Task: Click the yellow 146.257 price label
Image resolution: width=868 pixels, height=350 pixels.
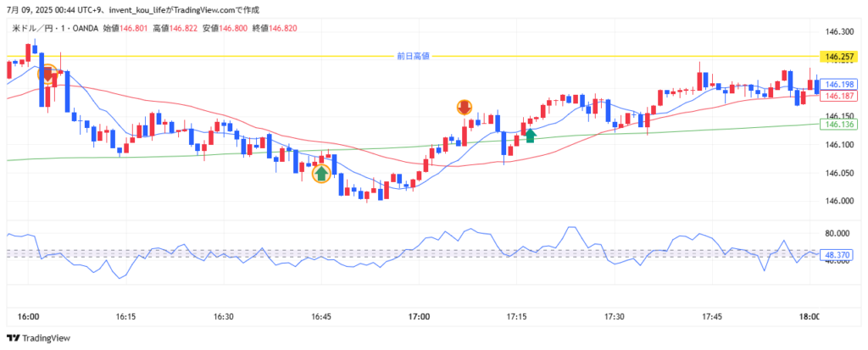Action: (x=837, y=57)
